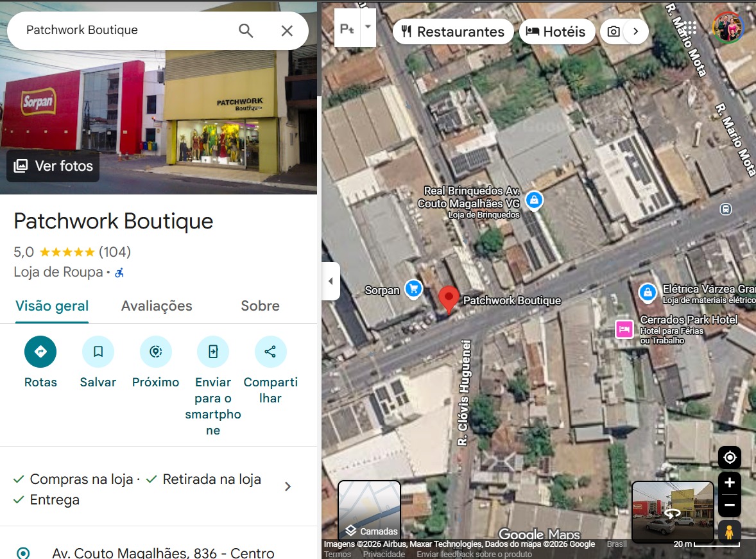Click the Pegman Street View icon
The width and height of the screenshot is (756, 559).
730,532
